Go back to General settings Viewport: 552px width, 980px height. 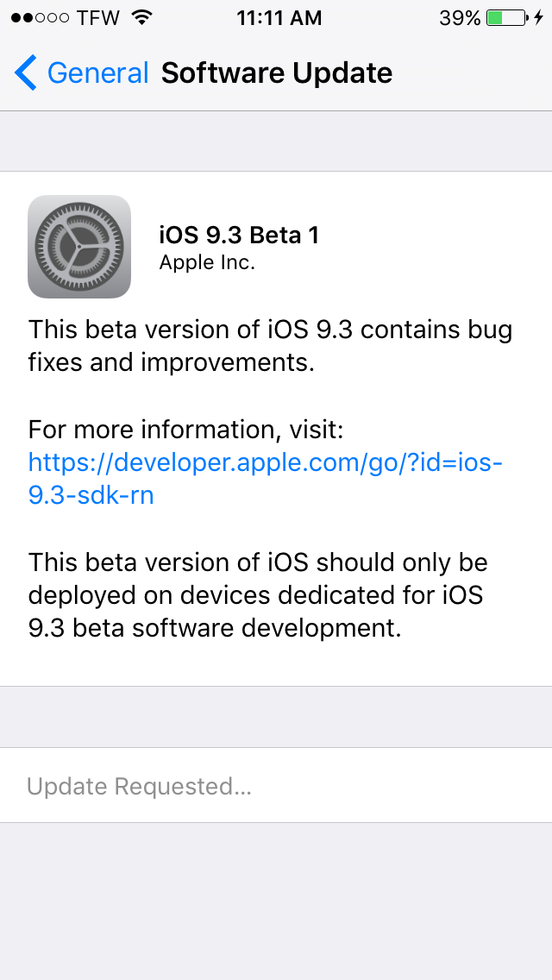click(82, 73)
